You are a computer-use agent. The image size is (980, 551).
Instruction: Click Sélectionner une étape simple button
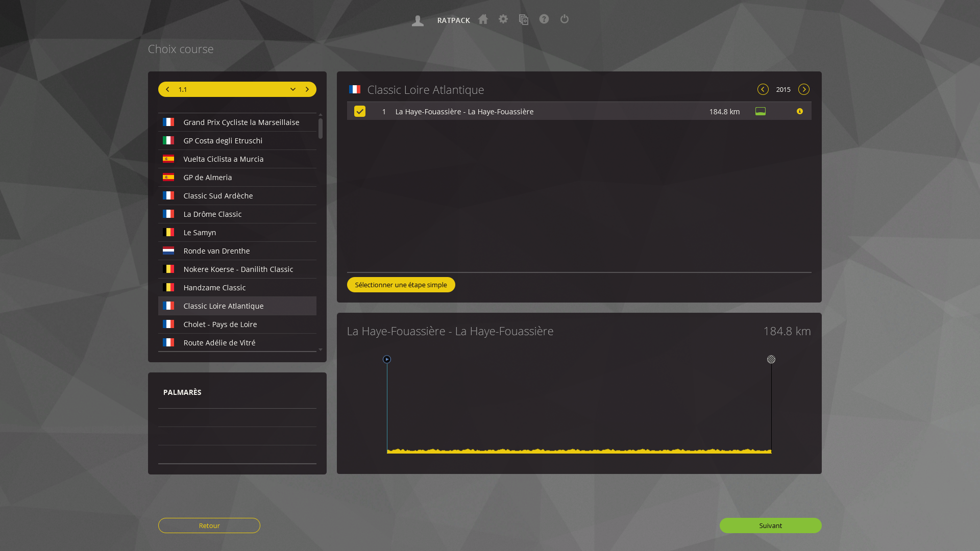[401, 285]
